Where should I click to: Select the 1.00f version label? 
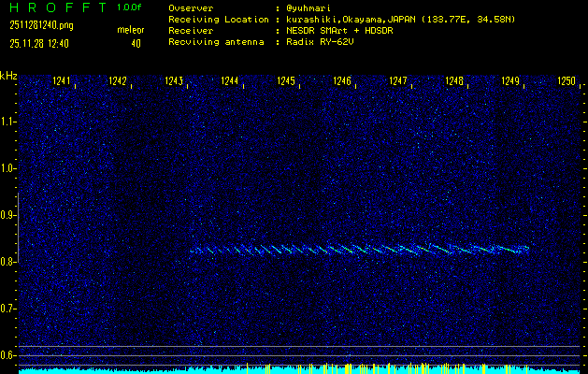click(x=131, y=7)
